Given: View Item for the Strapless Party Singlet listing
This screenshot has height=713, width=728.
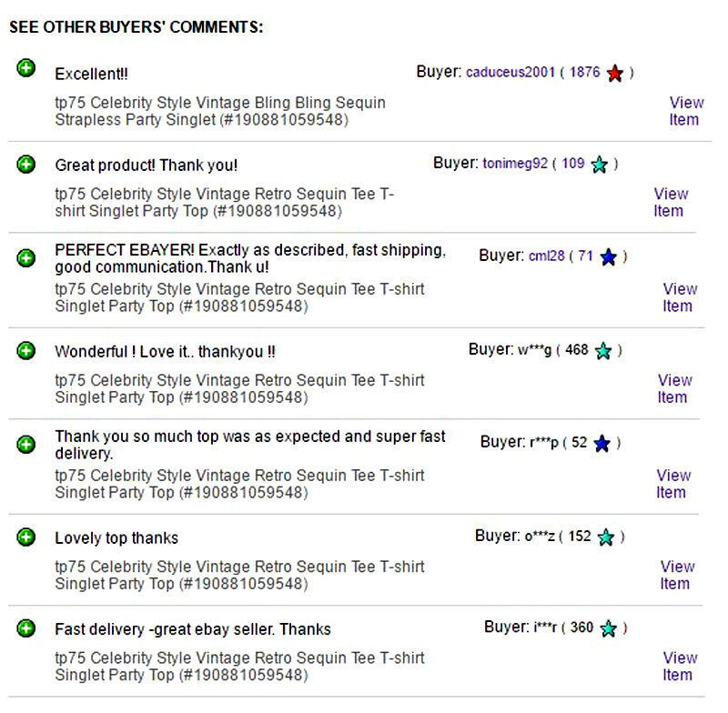Looking at the screenshot, I should (x=686, y=111).
